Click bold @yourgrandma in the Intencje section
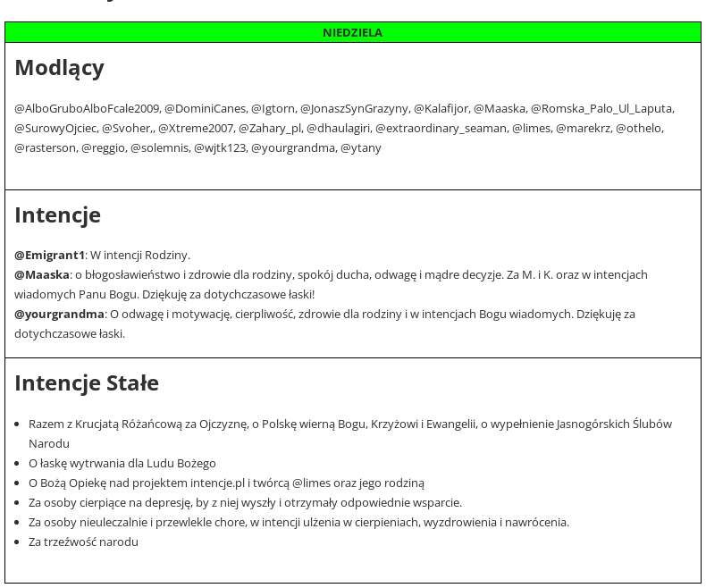The height and width of the screenshot is (588, 706). tap(59, 315)
